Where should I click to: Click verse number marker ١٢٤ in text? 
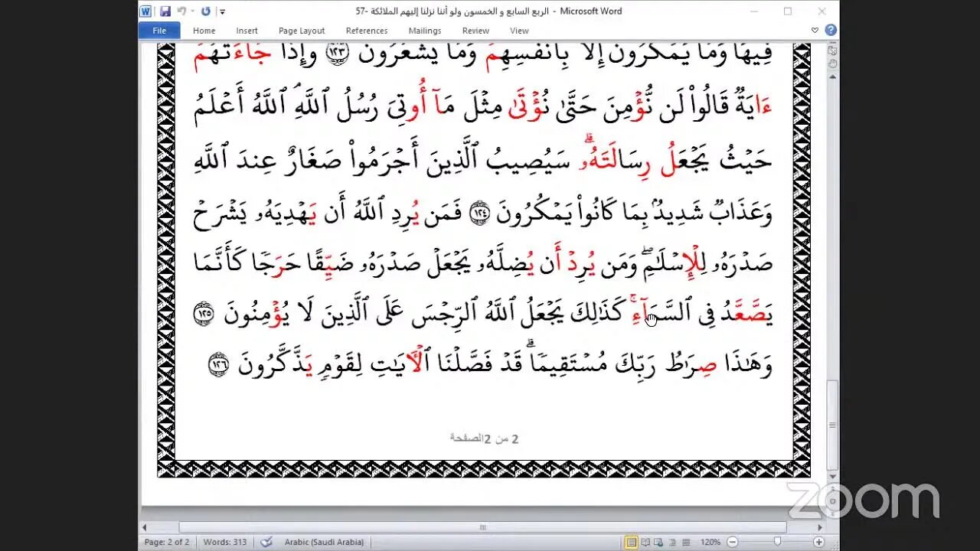pyautogui.click(x=480, y=214)
